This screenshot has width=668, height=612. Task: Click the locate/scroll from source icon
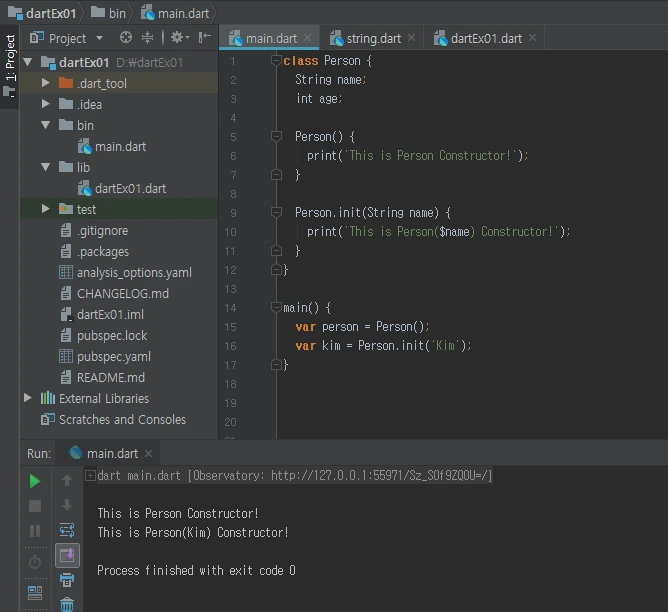[126, 38]
